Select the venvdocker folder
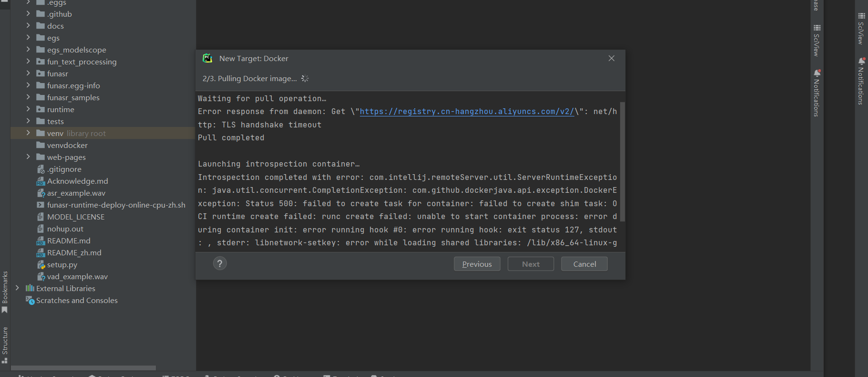The width and height of the screenshot is (868, 377). (x=67, y=145)
